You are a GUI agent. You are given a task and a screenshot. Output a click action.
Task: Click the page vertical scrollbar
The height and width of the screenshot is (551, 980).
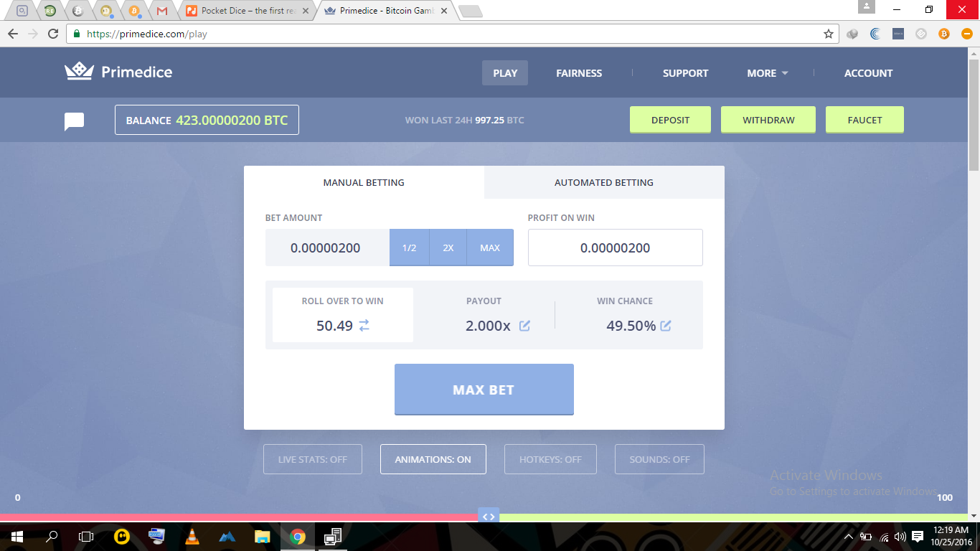(x=974, y=115)
